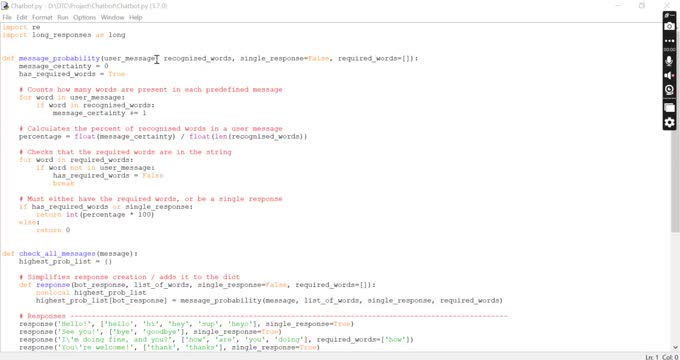Click on 'message_probability' function name
The height and width of the screenshot is (360, 680).
59,58
